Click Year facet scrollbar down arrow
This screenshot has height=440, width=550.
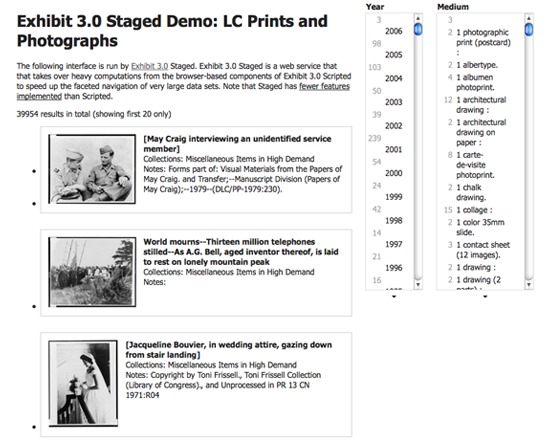[x=418, y=285]
